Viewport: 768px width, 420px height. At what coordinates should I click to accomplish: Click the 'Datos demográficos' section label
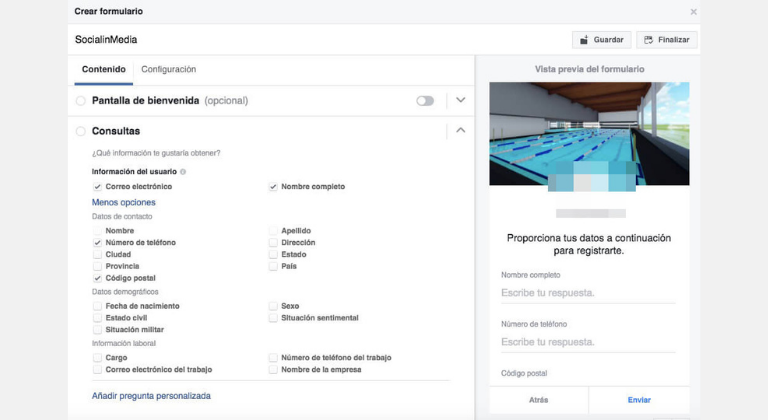[x=125, y=292]
